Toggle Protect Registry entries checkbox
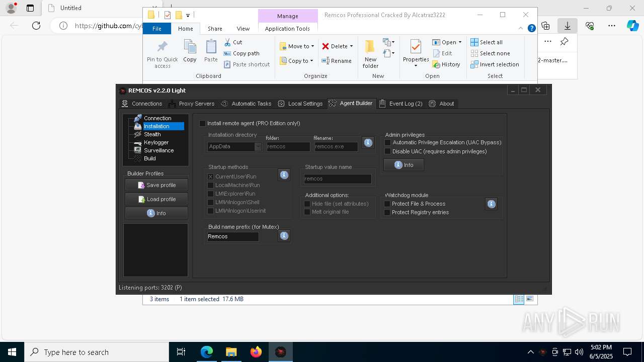 point(387,212)
